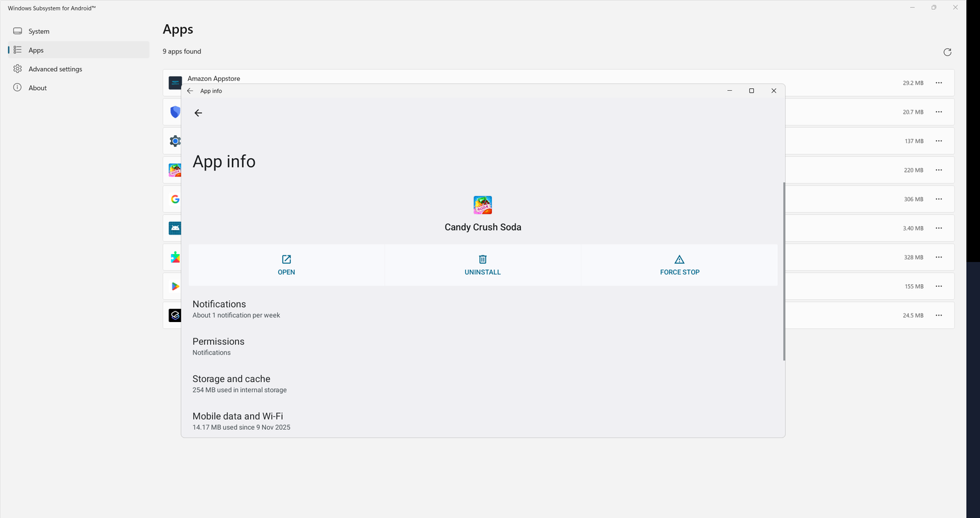Click the Amazon Appstore name text
Viewport: 980px width, 518px height.
pos(214,78)
